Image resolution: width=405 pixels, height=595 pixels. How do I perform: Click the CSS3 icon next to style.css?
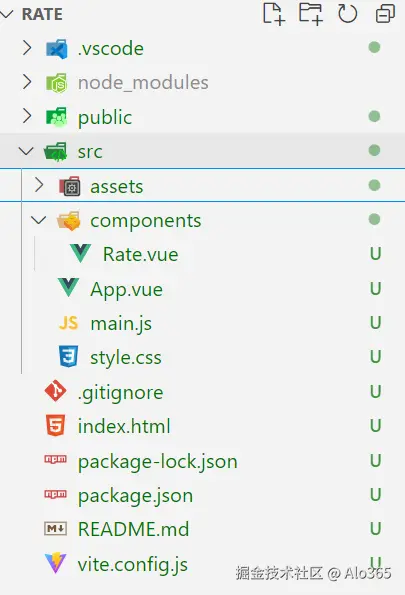[68, 356]
